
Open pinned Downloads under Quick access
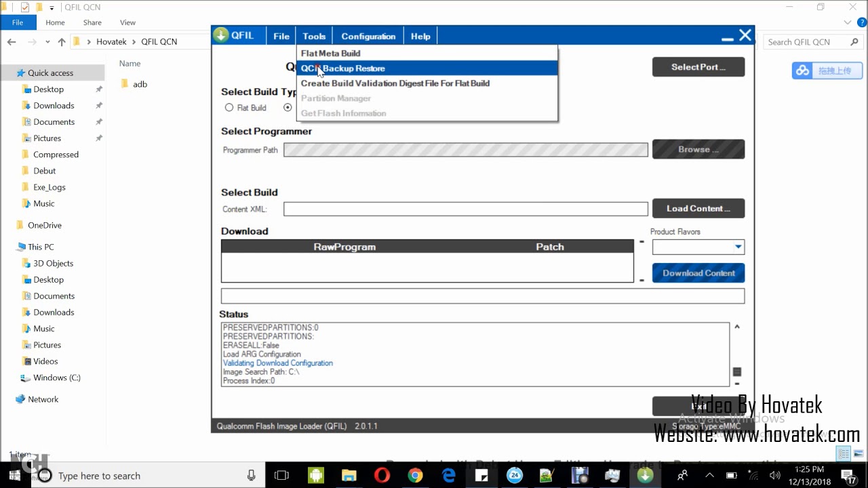(x=54, y=106)
